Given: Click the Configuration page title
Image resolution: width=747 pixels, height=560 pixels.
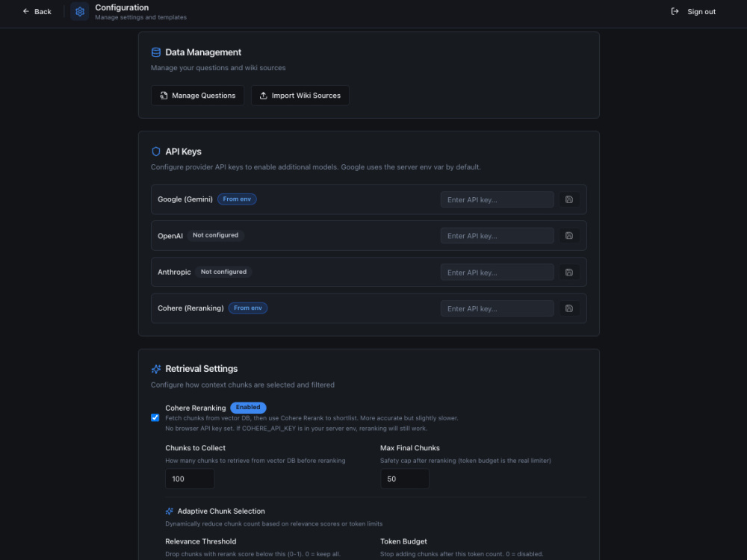Looking at the screenshot, I should 122,7.
